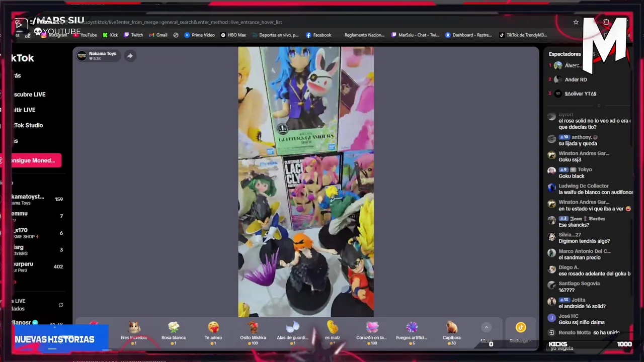The height and width of the screenshot is (362, 644).
Task: Send the Fuegos artifici... gift
Action: 412,333
